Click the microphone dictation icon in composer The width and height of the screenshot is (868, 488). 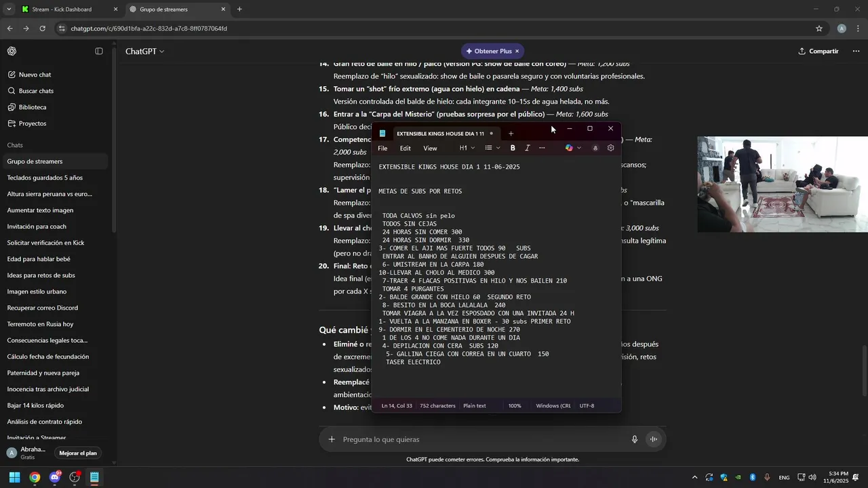[x=635, y=439]
